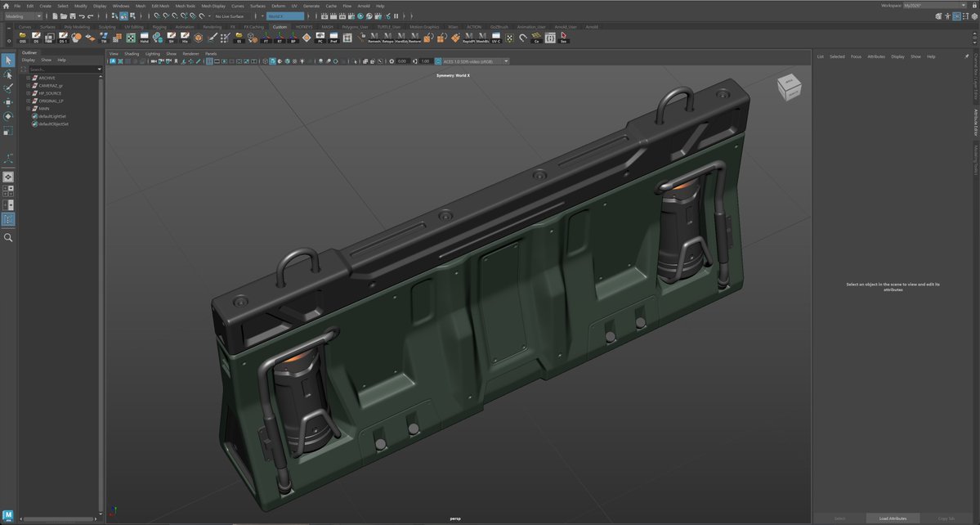Expand the CAMERAZ_gr group in Outliner
The image size is (980, 525).
coord(28,86)
